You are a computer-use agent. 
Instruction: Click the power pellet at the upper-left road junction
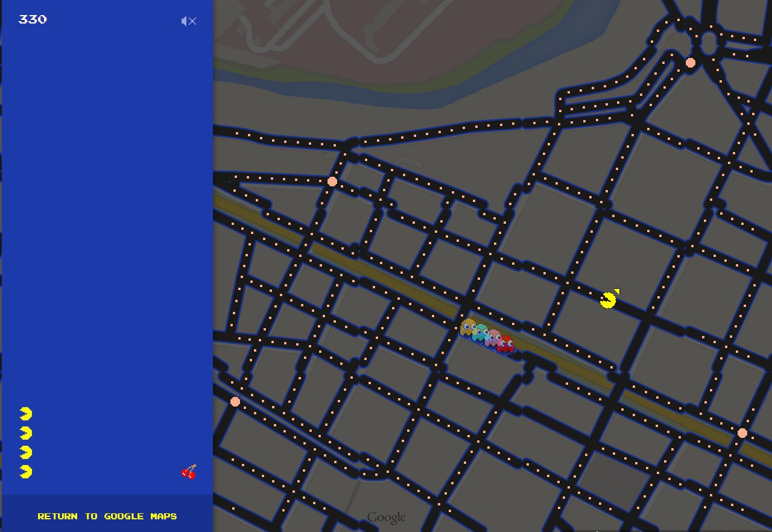coord(332,182)
